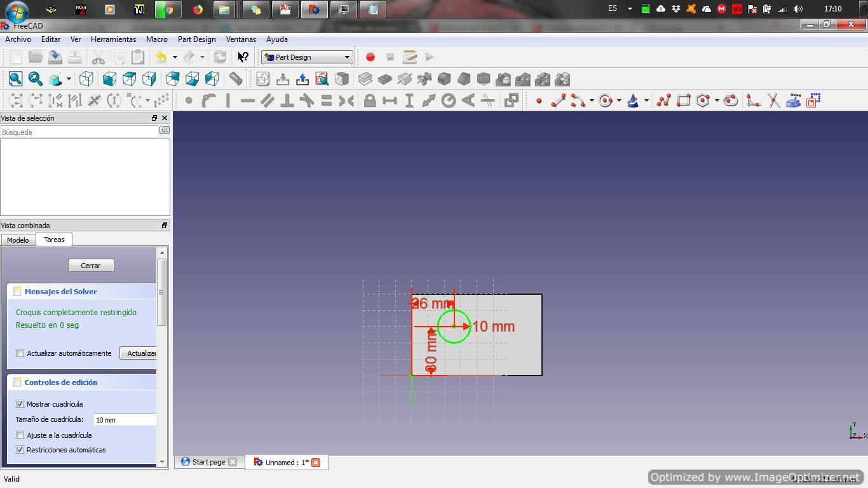Viewport: 868px width, 488px height.
Task: Expand the arc tools dropdown arrow
Action: [592, 100]
